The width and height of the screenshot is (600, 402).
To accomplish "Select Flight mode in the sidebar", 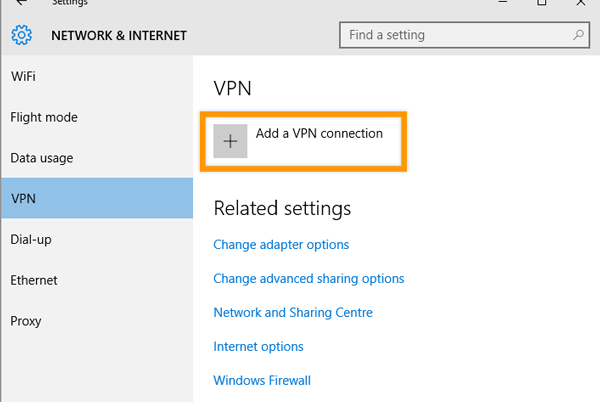I will (x=44, y=117).
